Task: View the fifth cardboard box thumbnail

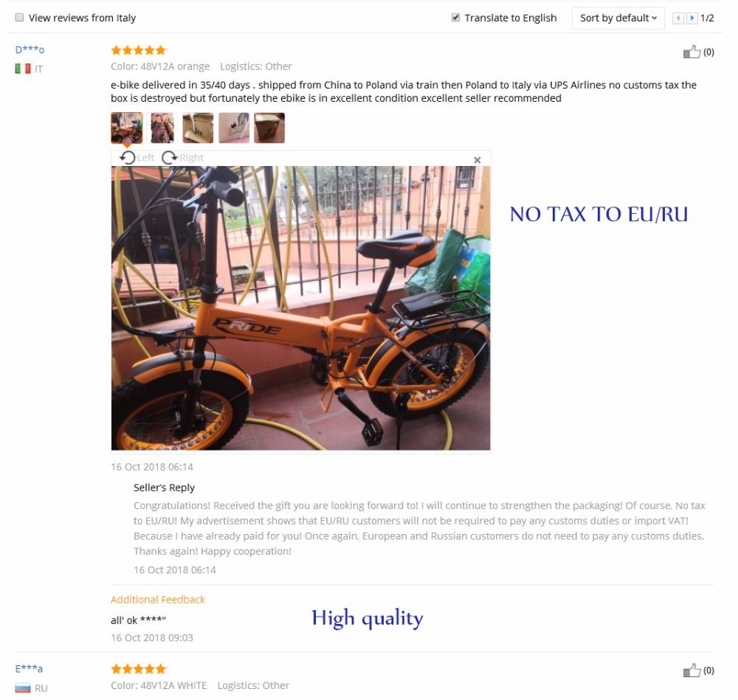Action: click(x=269, y=128)
